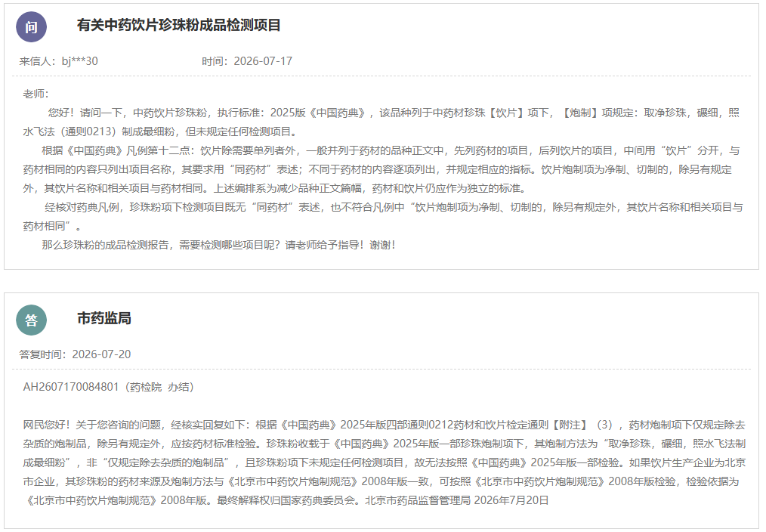The image size is (766, 532).
Task: Click the signature 北京市药品监督管理局 2026年7月20日
Action: 457,500
